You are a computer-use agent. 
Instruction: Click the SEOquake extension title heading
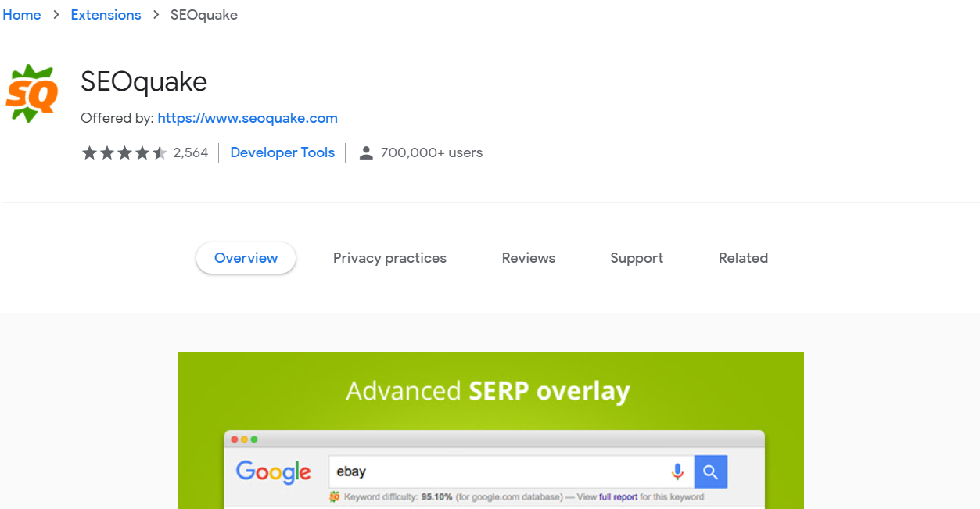(x=144, y=81)
